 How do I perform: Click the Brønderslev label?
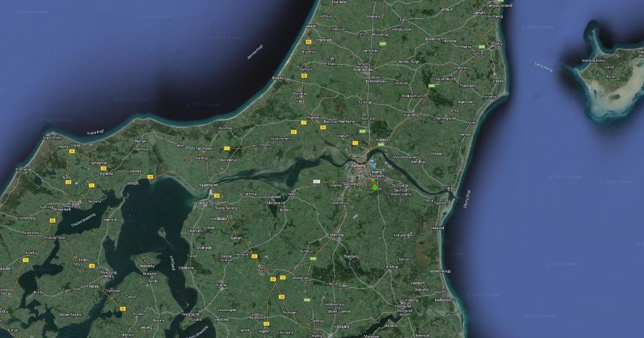(x=363, y=69)
